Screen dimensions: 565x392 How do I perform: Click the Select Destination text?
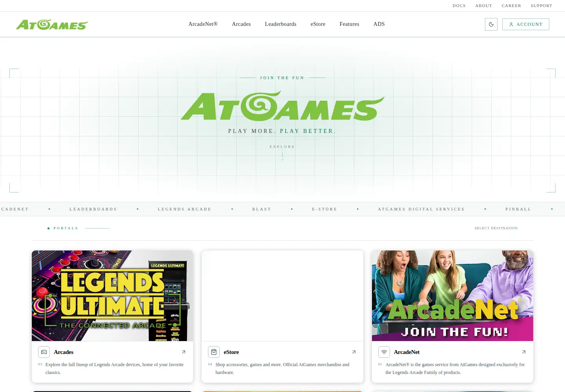pos(496,228)
